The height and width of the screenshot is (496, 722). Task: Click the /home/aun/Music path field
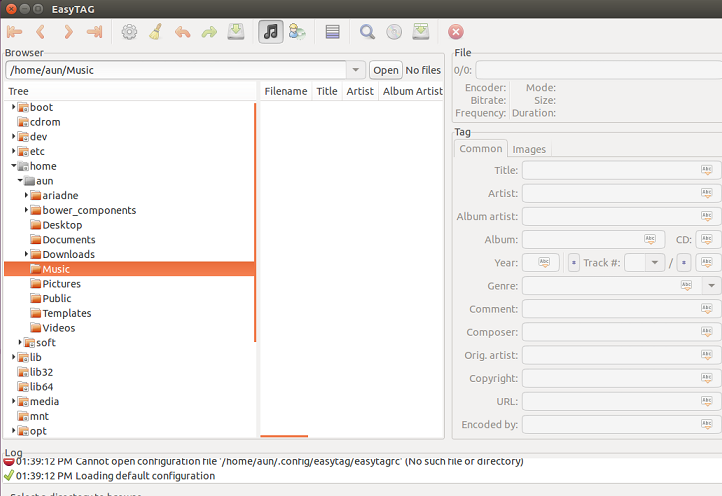coord(176,70)
